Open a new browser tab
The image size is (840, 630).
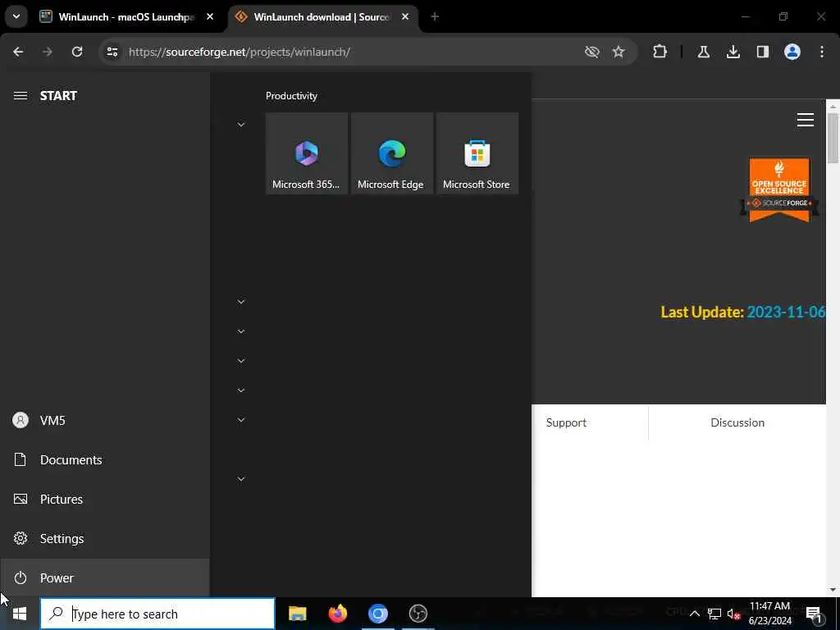(x=435, y=17)
